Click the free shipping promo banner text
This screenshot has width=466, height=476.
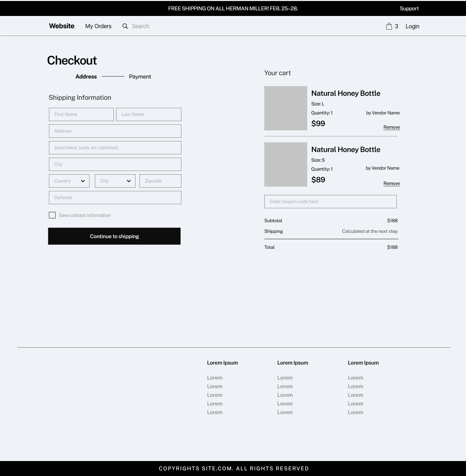pyautogui.click(x=233, y=9)
